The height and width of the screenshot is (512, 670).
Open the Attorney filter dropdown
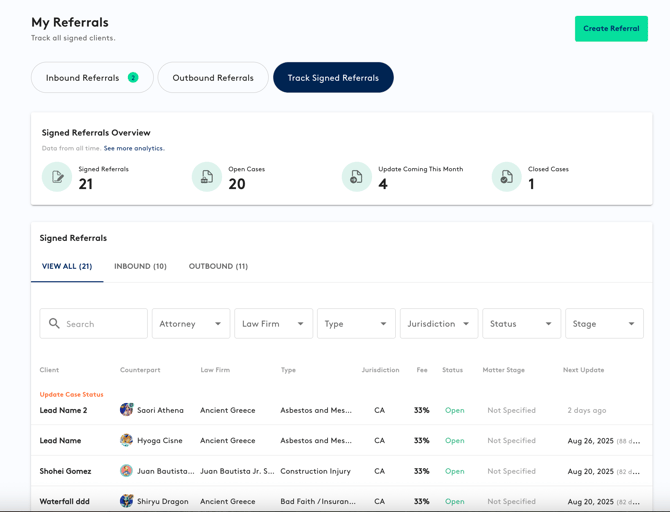[x=191, y=324]
